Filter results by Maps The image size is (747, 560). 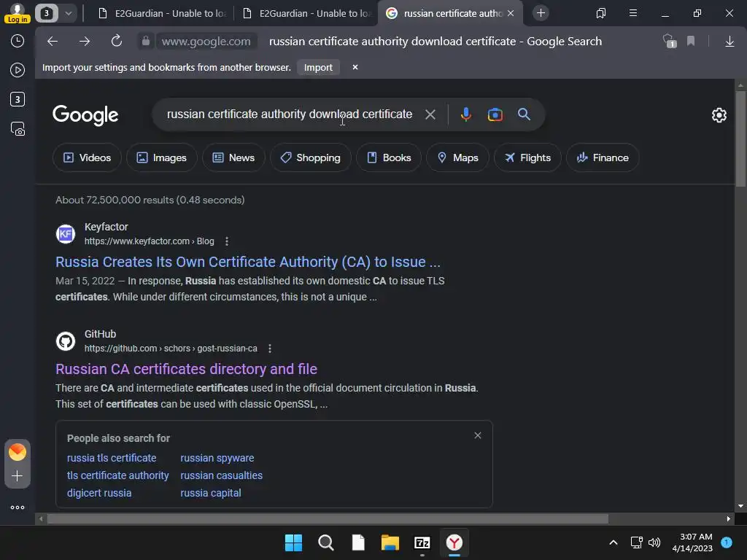pos(457,157)
